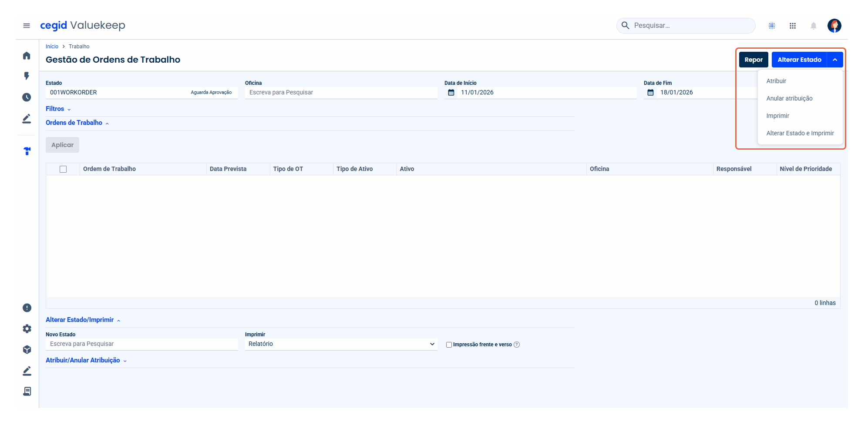Click the Início breadcrumb link

tap(52, 47)
